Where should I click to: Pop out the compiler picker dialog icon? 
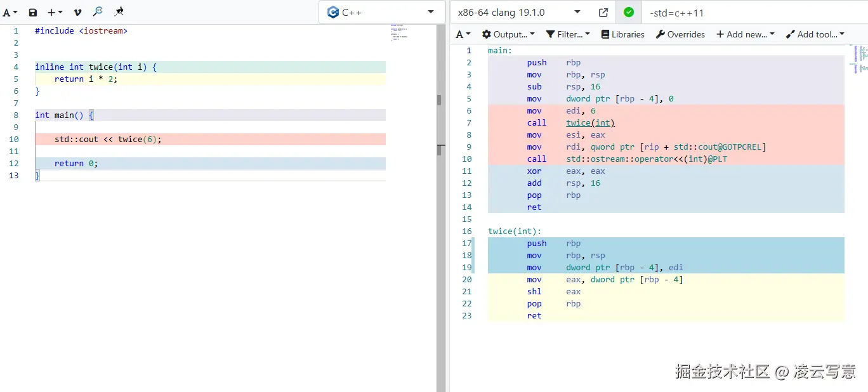point(603,12)
